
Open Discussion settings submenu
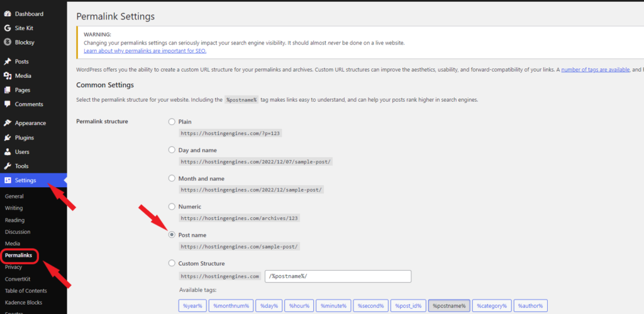pos(18,232)
